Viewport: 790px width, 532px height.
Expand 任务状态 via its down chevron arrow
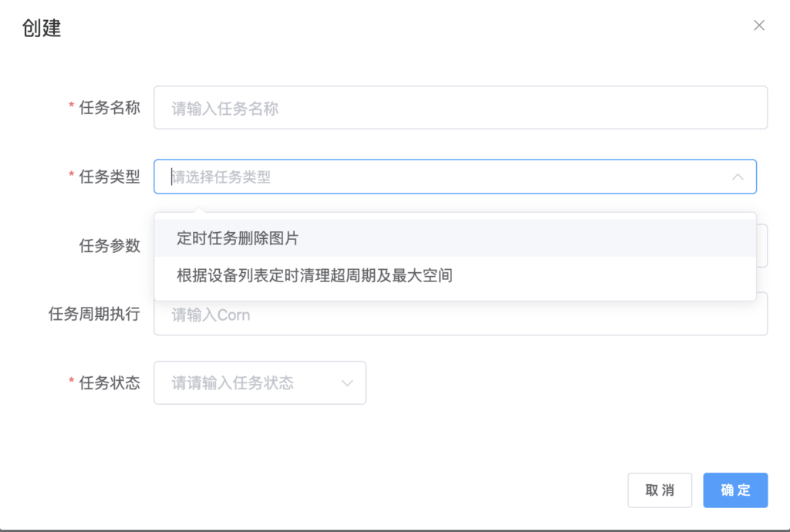(x=347, y=383)
